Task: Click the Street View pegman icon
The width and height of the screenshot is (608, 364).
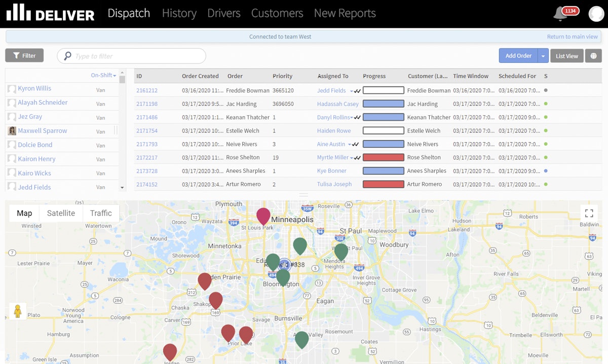Action: point(18,311)
